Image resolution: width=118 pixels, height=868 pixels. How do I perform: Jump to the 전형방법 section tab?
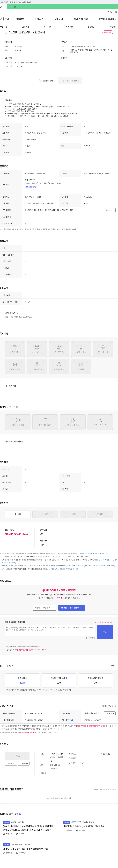(x=91, y=27)
